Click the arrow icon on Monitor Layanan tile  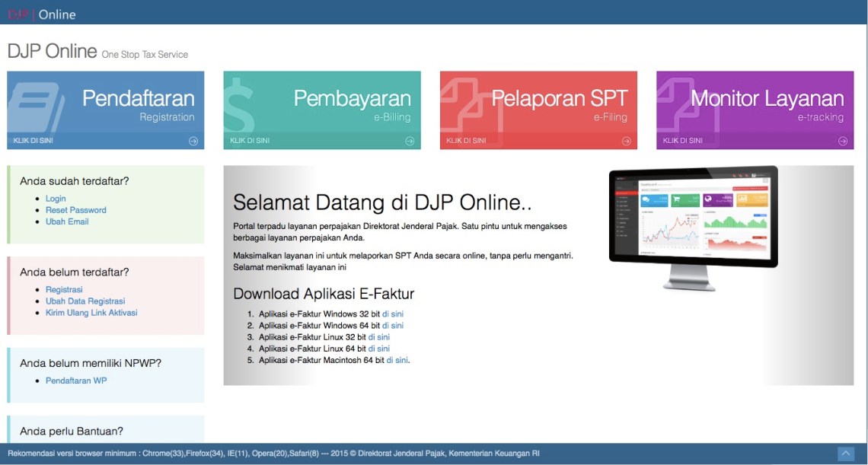point(843,141)
